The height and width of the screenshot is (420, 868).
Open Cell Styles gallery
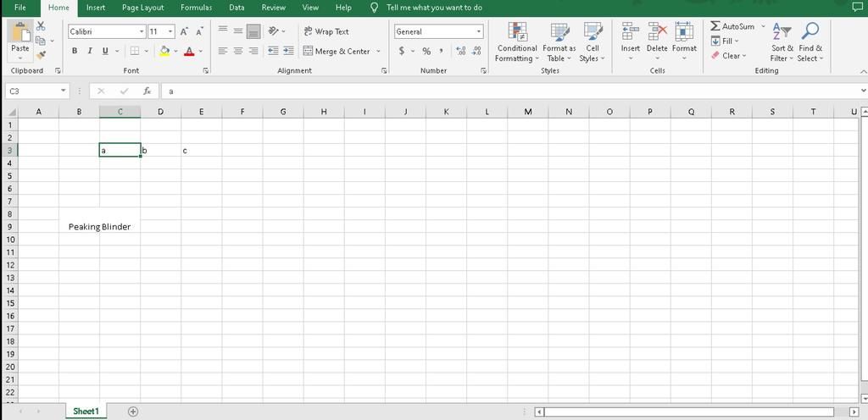(593, 42)
